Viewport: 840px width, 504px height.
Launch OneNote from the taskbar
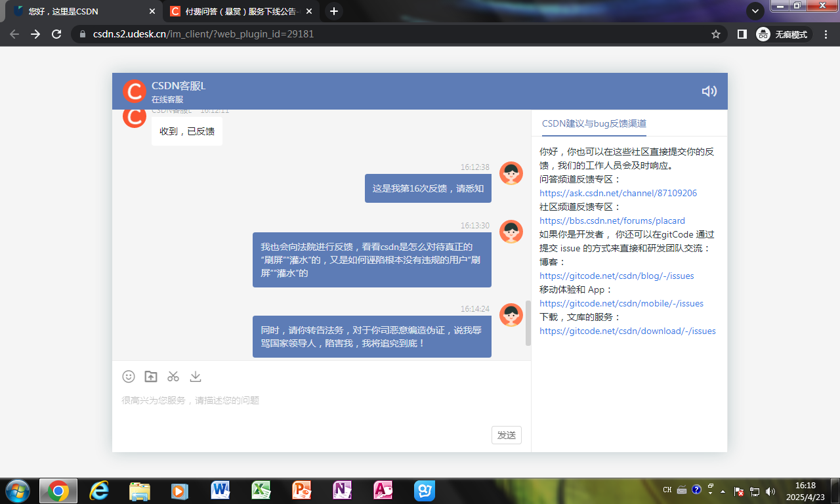coord(343,491)
